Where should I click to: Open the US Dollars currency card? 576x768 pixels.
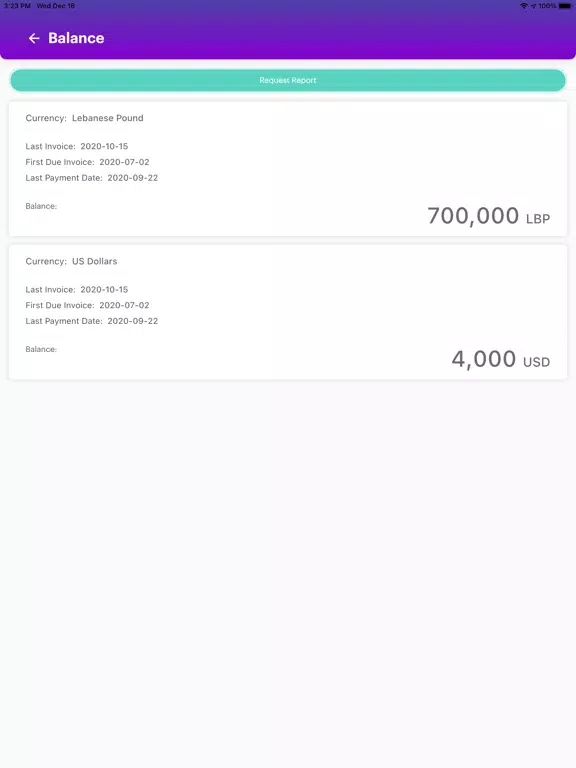point(288,312)
